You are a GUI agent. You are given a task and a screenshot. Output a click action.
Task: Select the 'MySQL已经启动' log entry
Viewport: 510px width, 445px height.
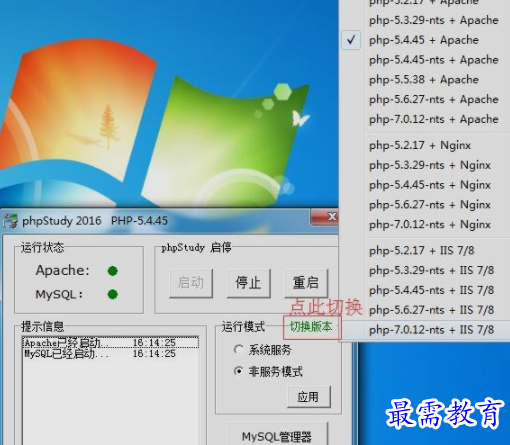coord(111,354)
